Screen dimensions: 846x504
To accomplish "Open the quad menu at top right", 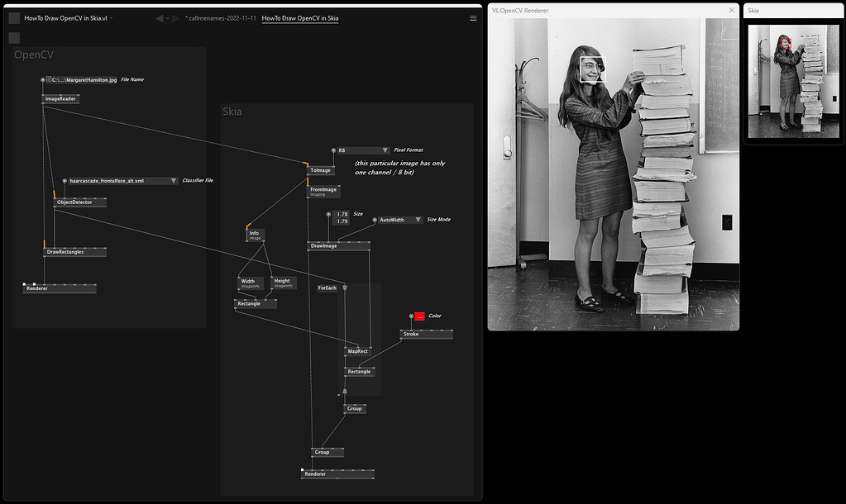I will 472,17.
